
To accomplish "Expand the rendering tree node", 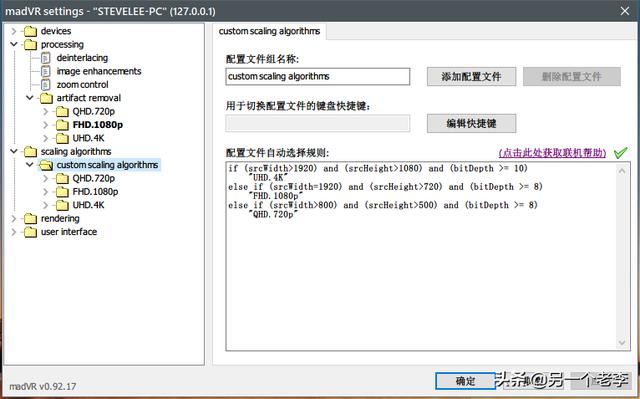I will [13, 219].
